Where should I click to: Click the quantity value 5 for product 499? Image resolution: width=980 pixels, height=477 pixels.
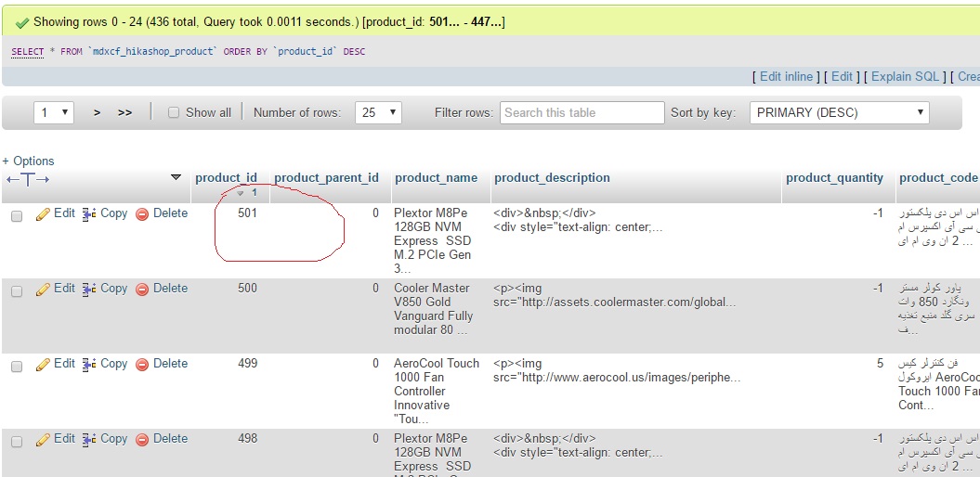click(x=880, y=364)
